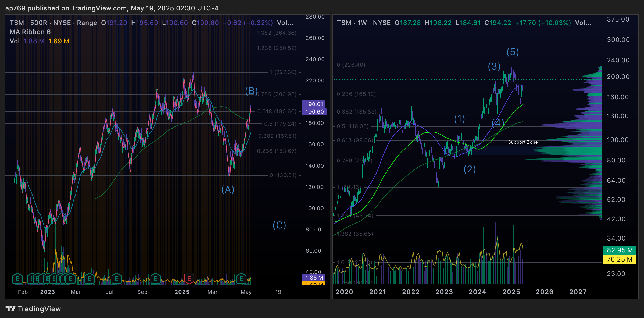Screen dimensions: 644x318
Task: Click the 76.25 M yellow volume label
Action: click(619, 259)
